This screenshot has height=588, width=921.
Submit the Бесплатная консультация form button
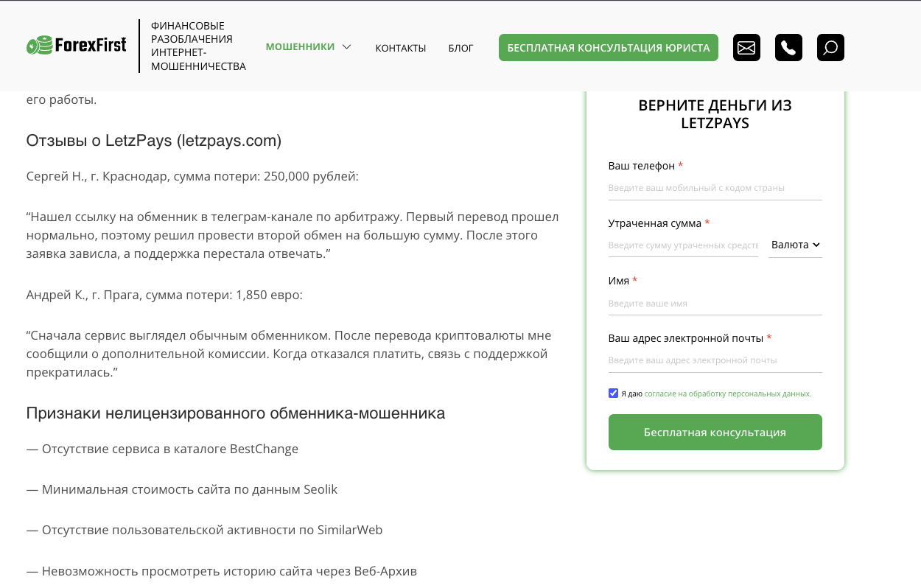[715, 432]
